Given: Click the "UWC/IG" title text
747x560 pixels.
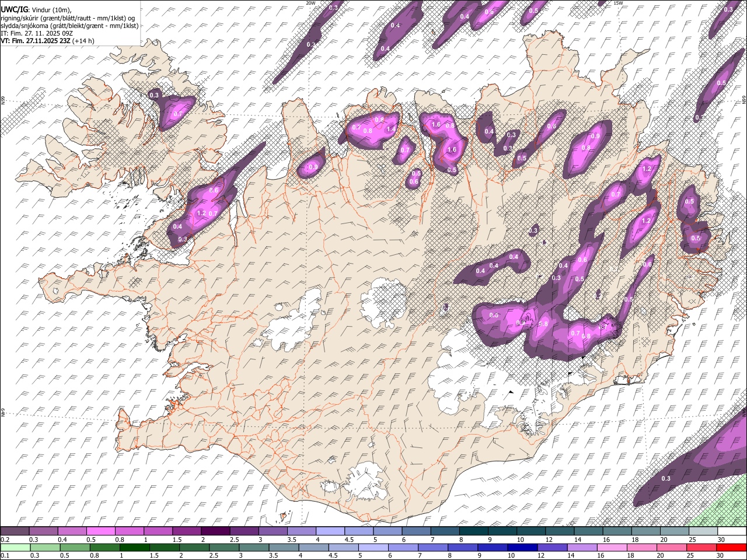Looking at the screenshot, I should pos(13,9).
